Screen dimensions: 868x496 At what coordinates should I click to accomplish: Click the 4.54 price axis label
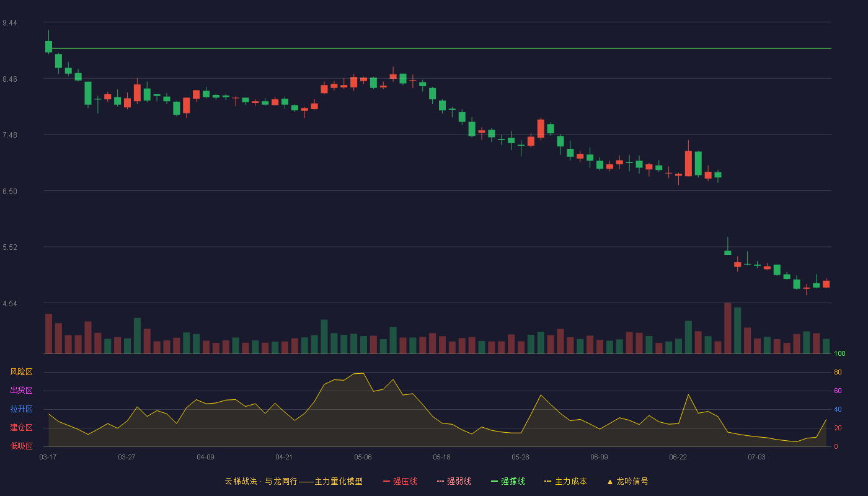click(x=10, y=304)
